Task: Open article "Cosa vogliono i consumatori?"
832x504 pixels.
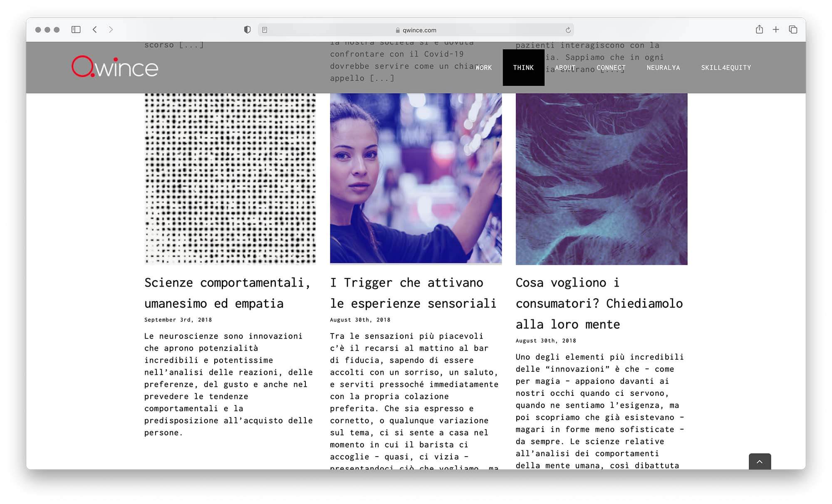Action: click(x=599, y=304)
